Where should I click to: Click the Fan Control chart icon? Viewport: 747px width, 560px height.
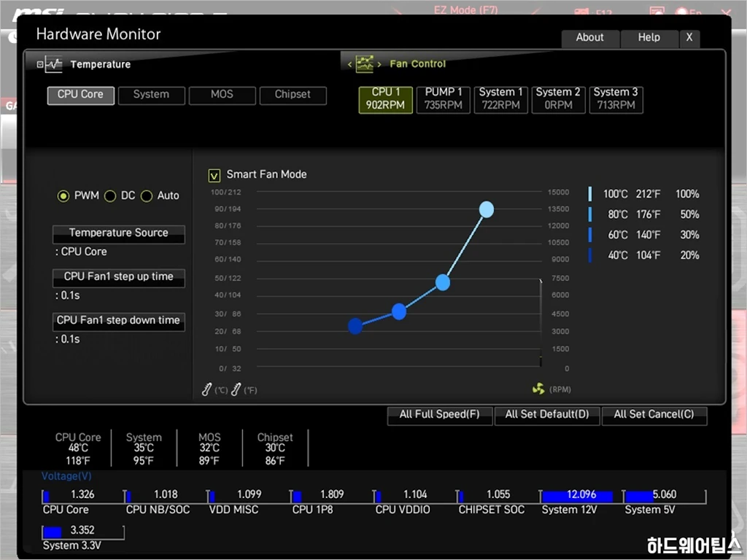tap(365, 64)
